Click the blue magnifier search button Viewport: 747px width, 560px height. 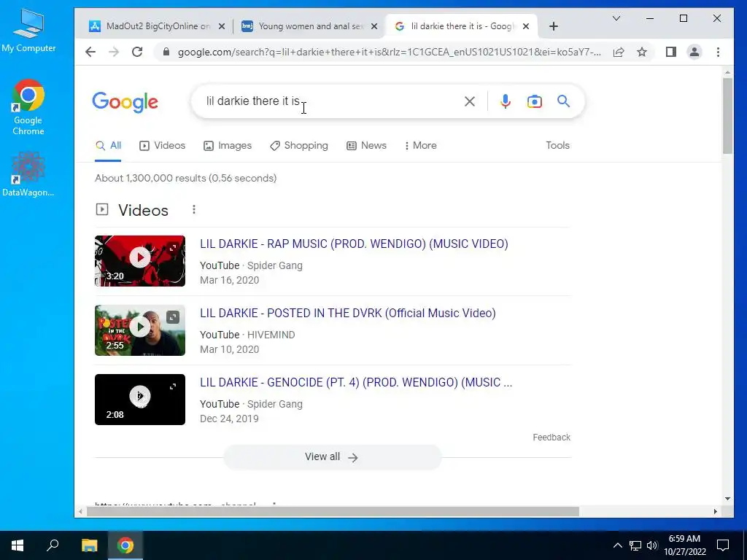[x=564, y=101]
